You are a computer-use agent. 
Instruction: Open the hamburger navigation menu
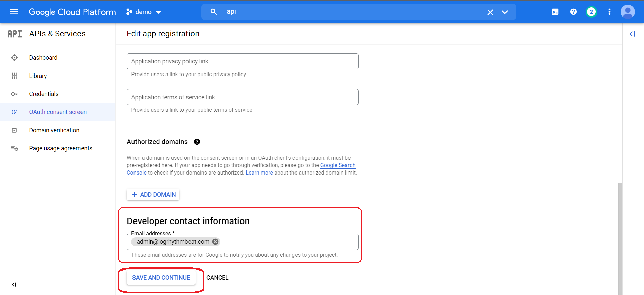coord(14,12)
